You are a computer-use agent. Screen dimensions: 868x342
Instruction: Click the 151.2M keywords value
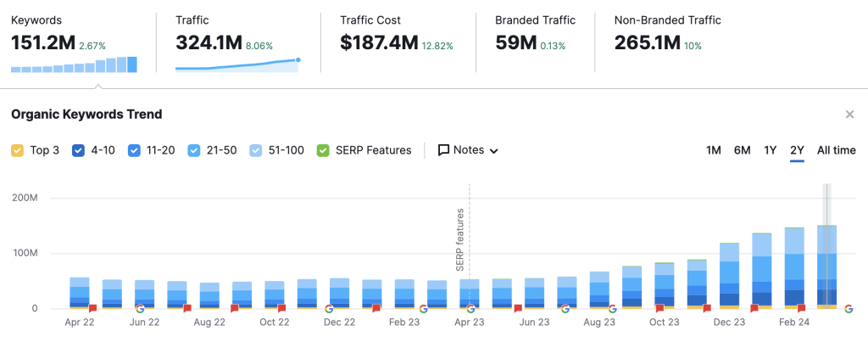(x=43, y=42)
